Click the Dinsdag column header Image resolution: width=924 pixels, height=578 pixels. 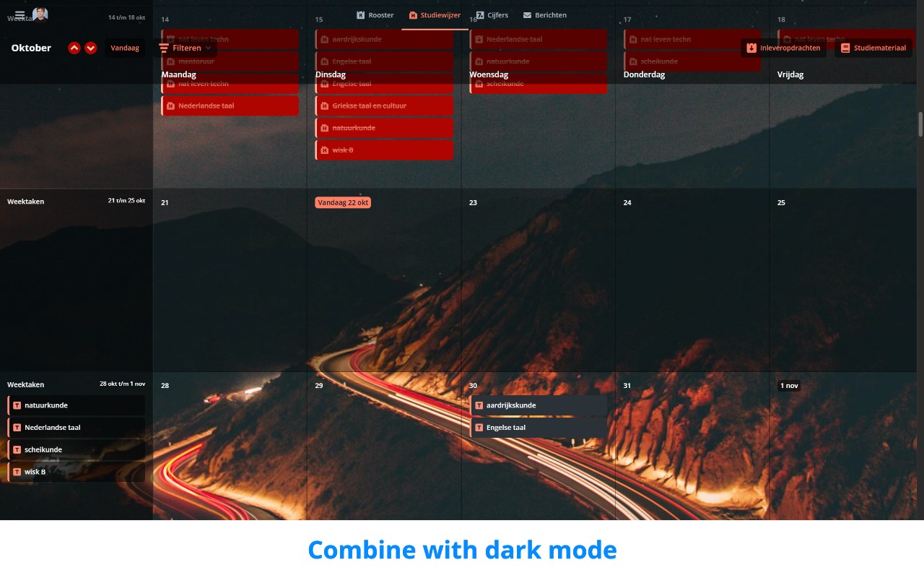coord(331,74)
